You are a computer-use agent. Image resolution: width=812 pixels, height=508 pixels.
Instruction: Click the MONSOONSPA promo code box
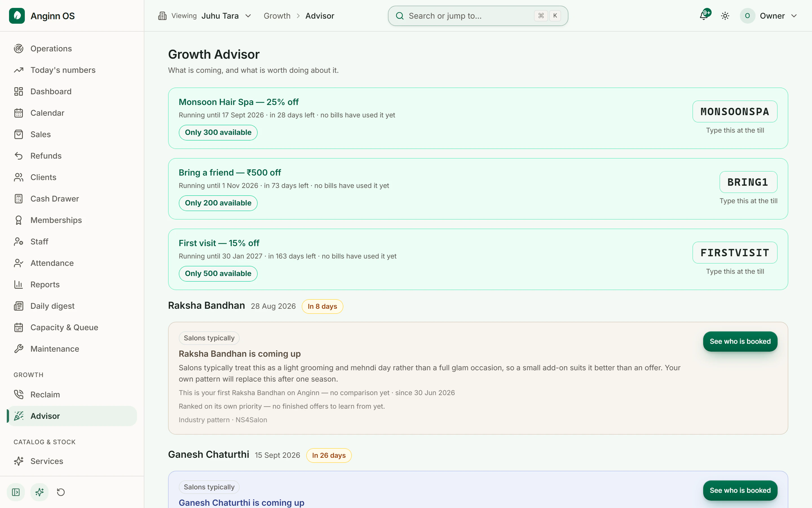(x=735, y=111)
